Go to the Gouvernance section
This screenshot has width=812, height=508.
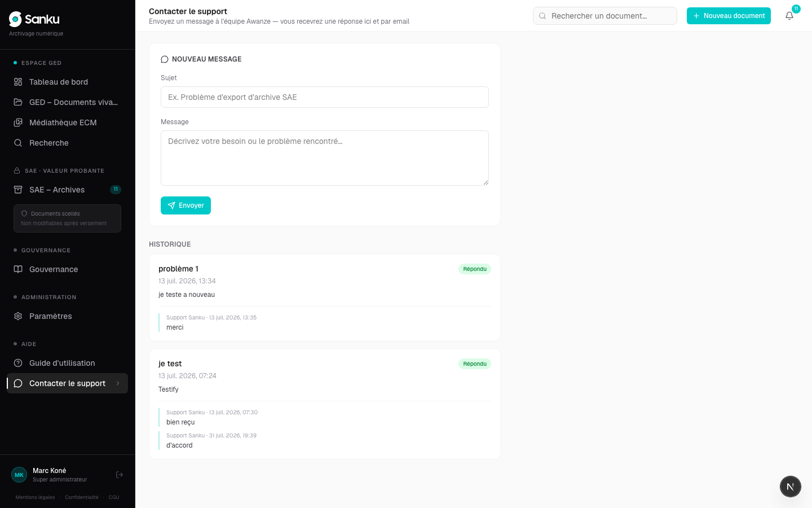click(x=68, y=269)
